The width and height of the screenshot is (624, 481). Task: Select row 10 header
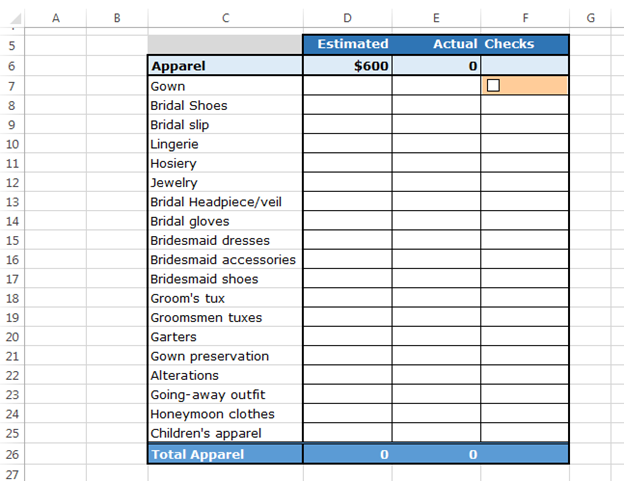point(12,144)
